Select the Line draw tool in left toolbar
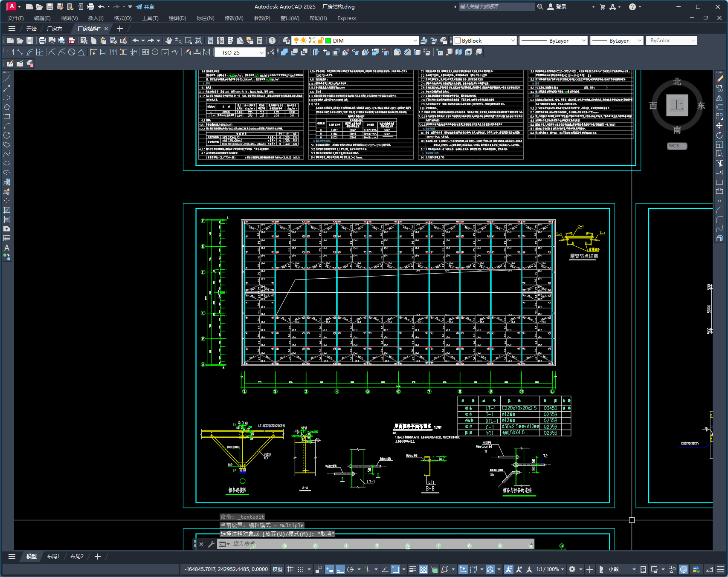This screenshot has height=577, width=728. [7, 79]
